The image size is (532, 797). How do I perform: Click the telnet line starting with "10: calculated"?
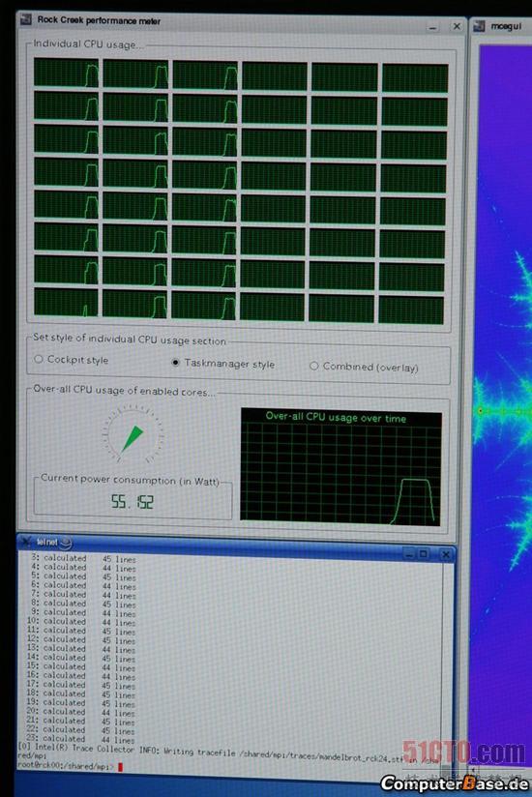[x=81, y=622]
